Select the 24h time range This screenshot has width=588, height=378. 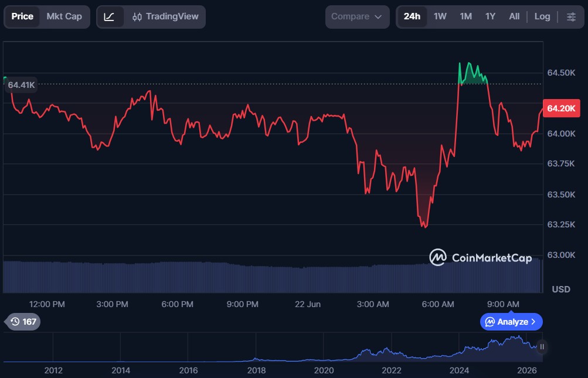click(412, 16)
